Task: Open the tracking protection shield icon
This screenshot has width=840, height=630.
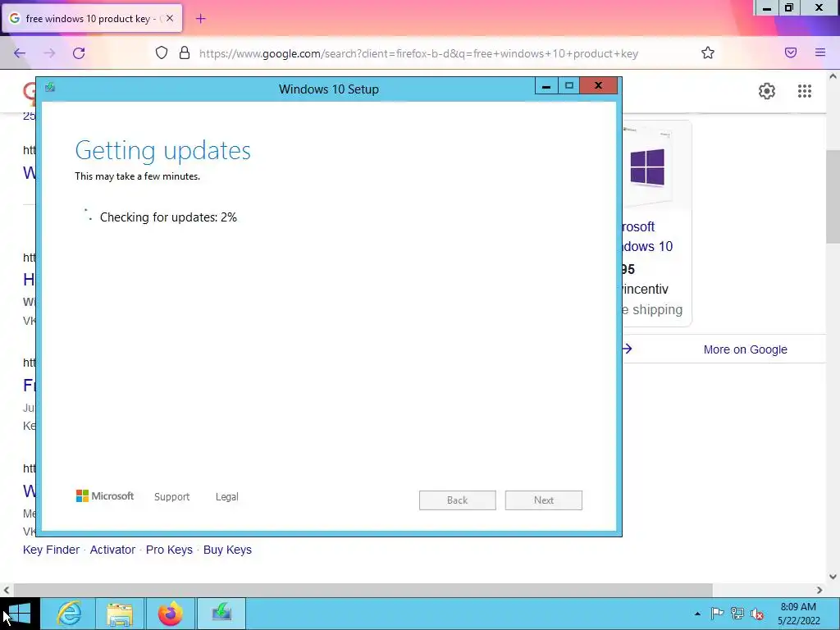Action: point(162,52)
